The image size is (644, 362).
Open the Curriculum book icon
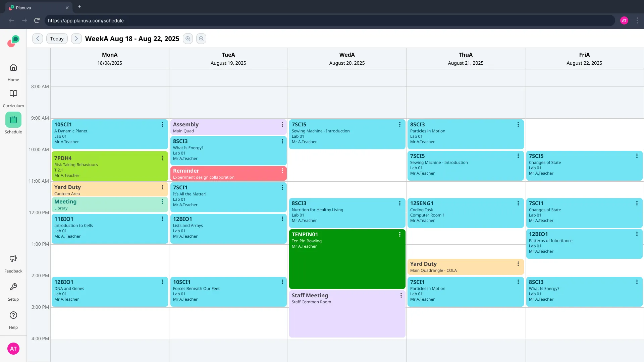(x=13, y=94)
